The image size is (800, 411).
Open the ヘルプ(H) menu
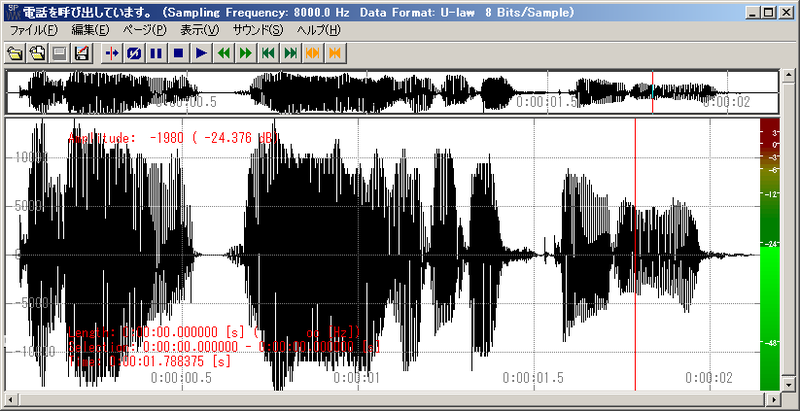[320, 30]
